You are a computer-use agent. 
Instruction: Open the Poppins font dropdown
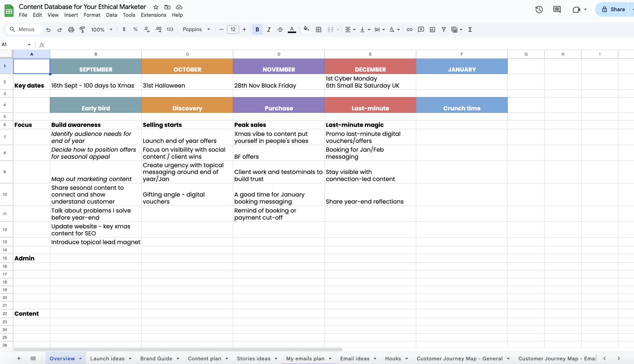(x=196, y=29)
